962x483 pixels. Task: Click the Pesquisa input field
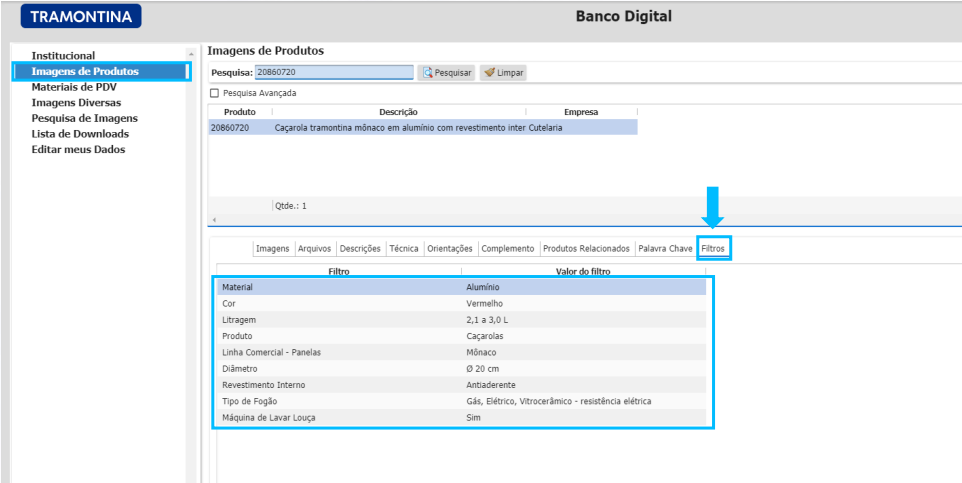click(334, 72)
